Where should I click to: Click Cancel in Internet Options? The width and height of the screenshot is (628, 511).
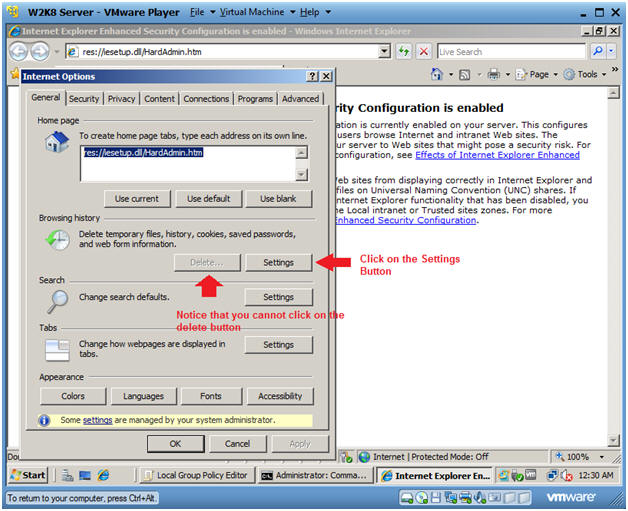click(x=238, y=444)
